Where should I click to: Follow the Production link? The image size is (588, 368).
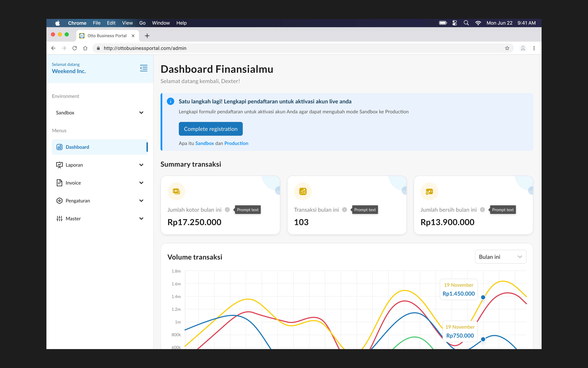tap(236, 143)
